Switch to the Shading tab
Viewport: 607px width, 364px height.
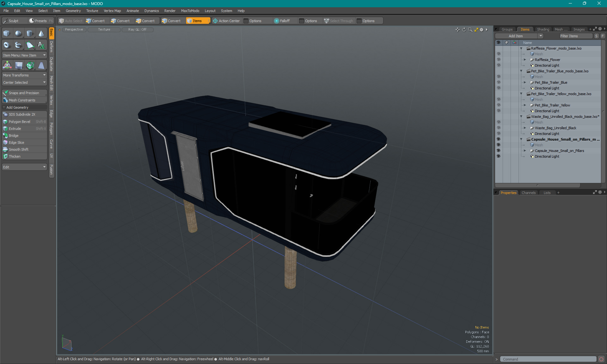pos(543,29)
